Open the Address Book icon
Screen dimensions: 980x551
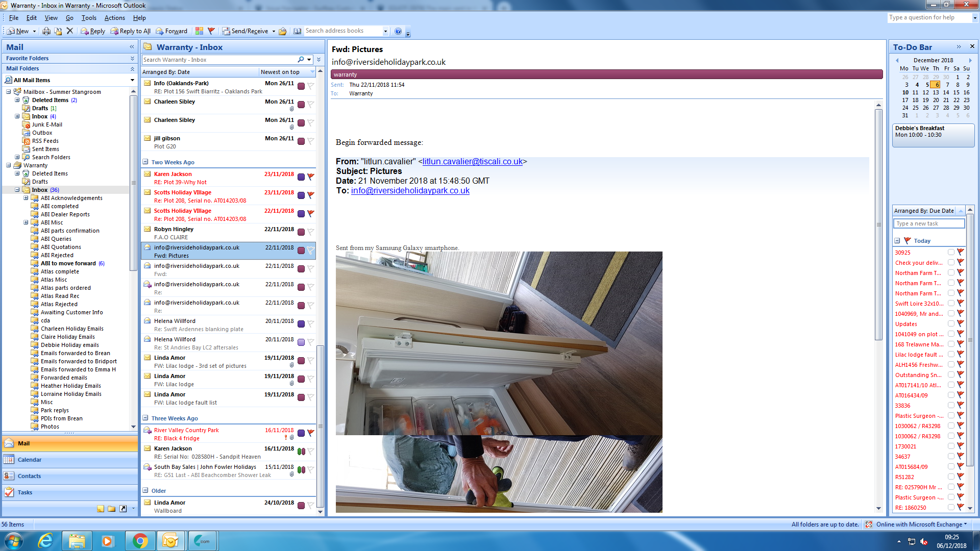[298, 31]
